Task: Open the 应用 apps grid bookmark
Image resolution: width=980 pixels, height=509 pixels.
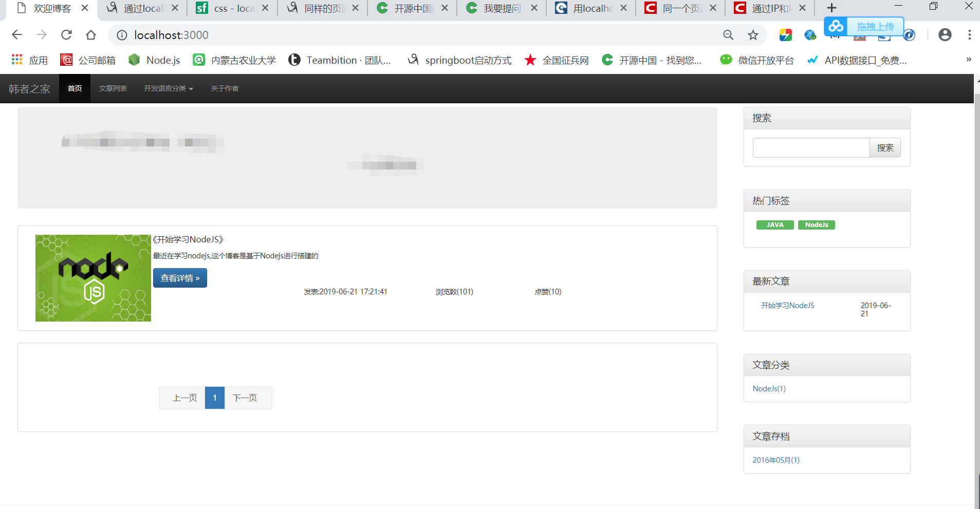Action: coord(29,60)
